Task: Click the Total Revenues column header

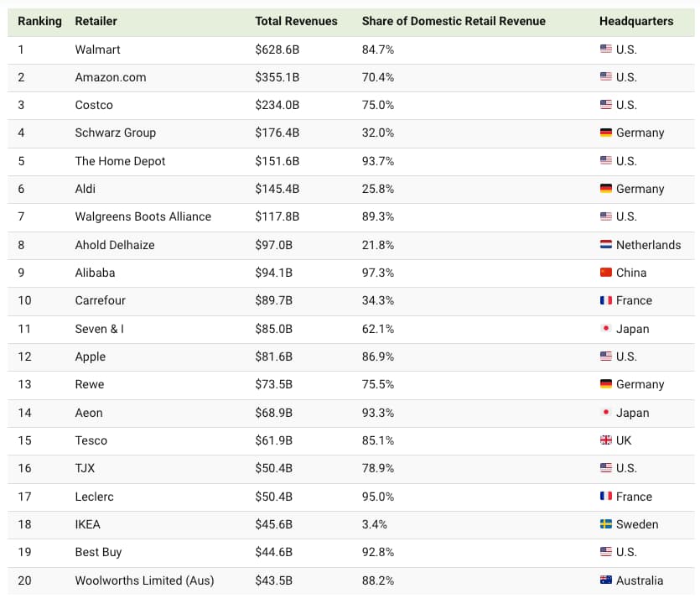Action: pyautogui.click(x=296, y=21)
